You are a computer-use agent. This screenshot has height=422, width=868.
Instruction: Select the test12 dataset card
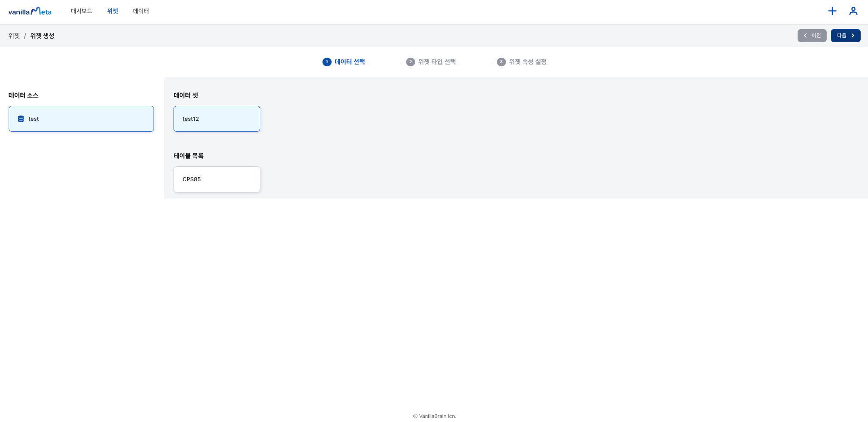[217, 119]
